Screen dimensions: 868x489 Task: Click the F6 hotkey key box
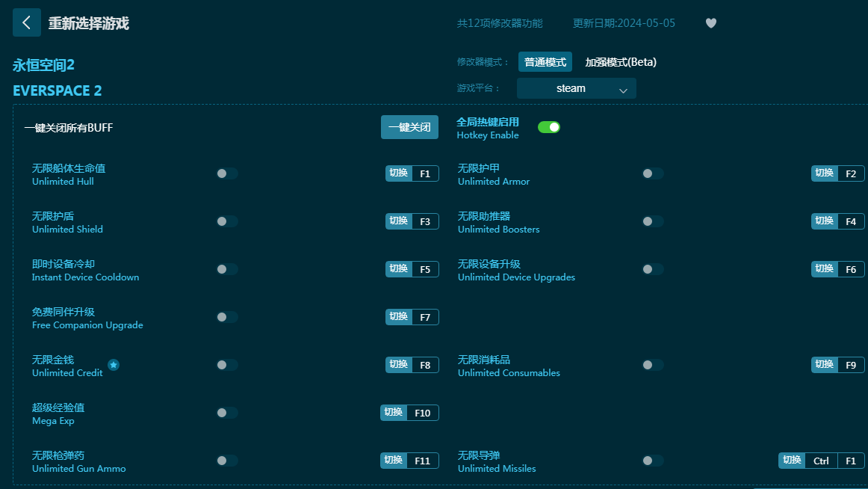coord(851,269)
